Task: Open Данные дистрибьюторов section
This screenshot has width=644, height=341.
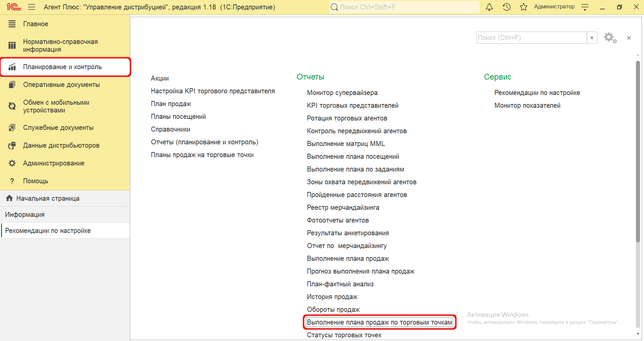Action: pos(65,145)
